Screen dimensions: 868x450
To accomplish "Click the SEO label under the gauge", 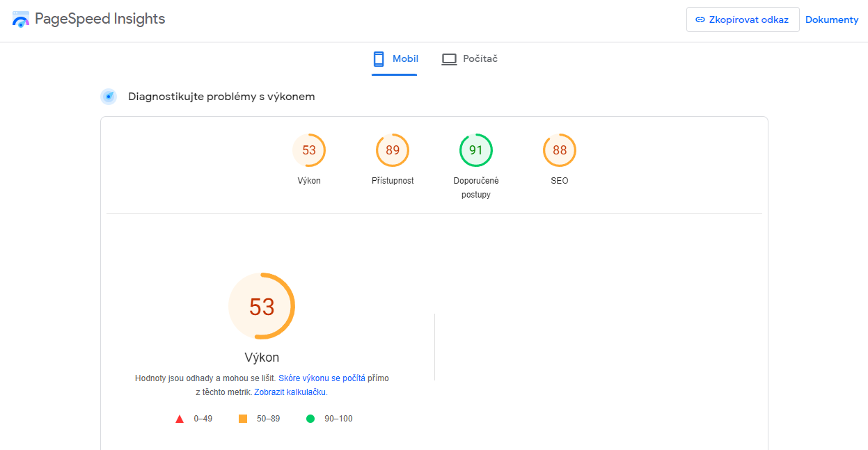I will [x=560, y=181].
